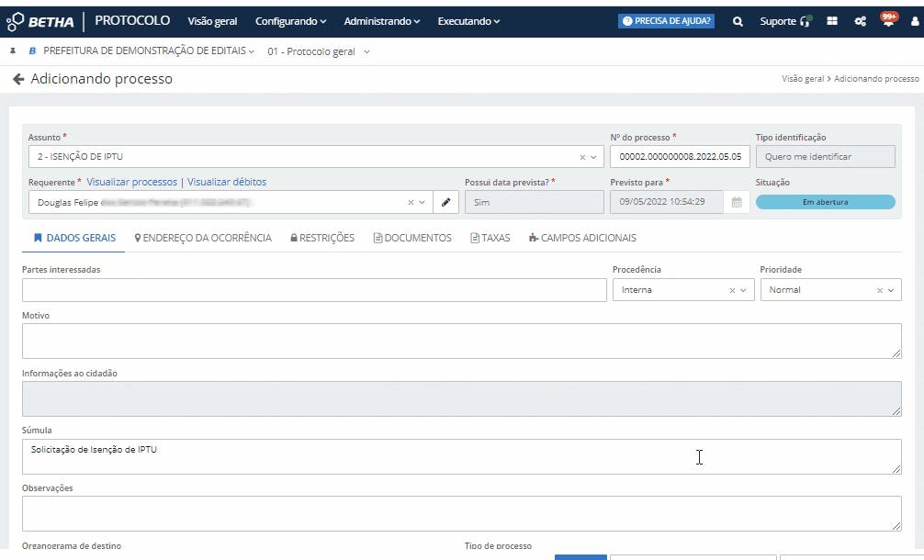Expand the Configurando menu
This screenshot has height=560, width=924.
coord(290,21)
